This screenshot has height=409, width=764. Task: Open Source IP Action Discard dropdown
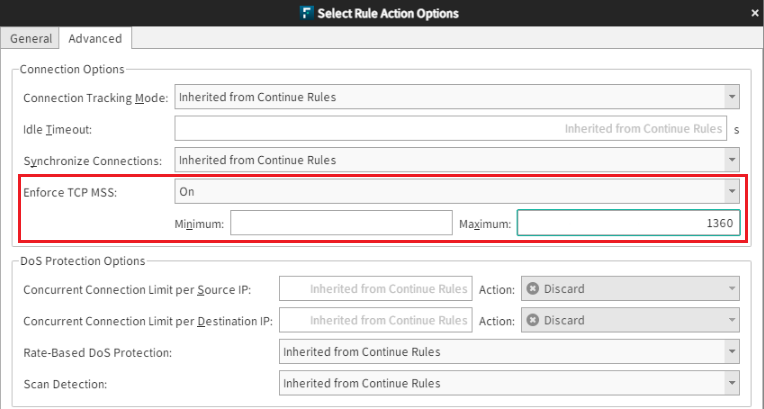click(x=630, y=289)
